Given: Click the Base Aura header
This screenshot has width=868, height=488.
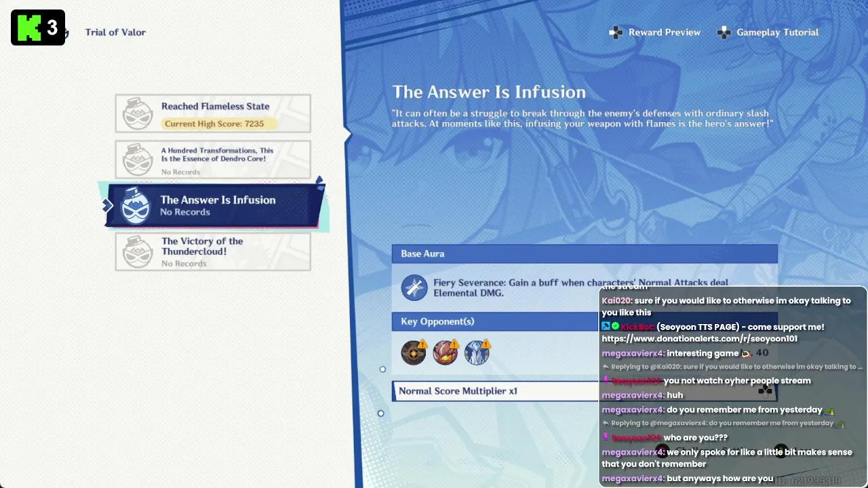Looking at the screenshot, I should (585, 253).
